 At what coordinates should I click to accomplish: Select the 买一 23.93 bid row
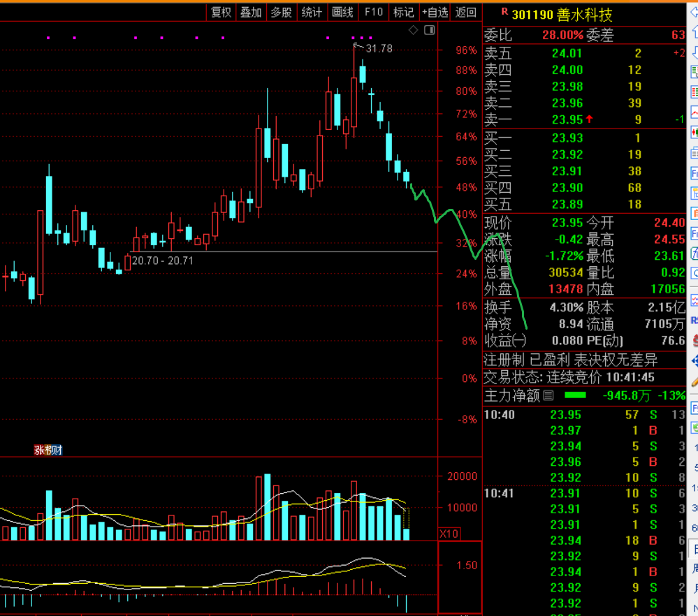[584, 138]
